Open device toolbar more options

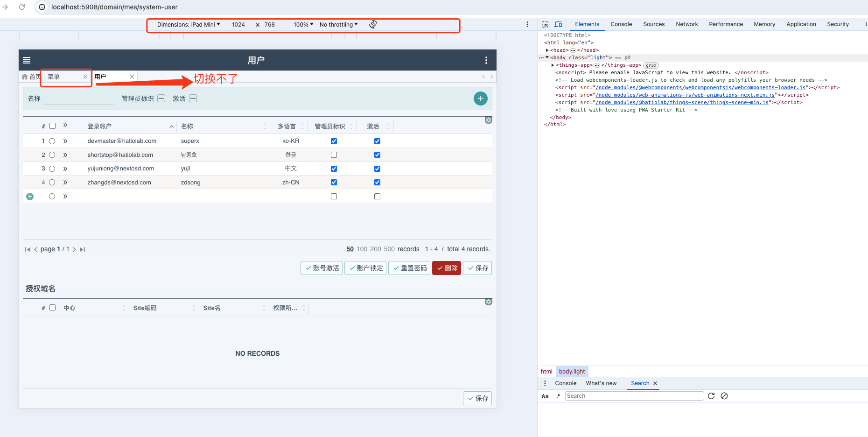(x=527, y=24)
